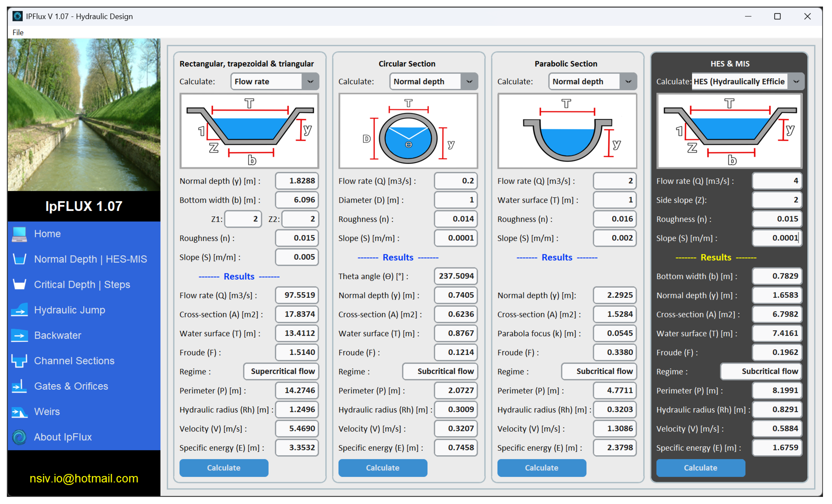Click the Home laptop icon in sidebar
Screen dimensions: 832x504
coord(19,234)
